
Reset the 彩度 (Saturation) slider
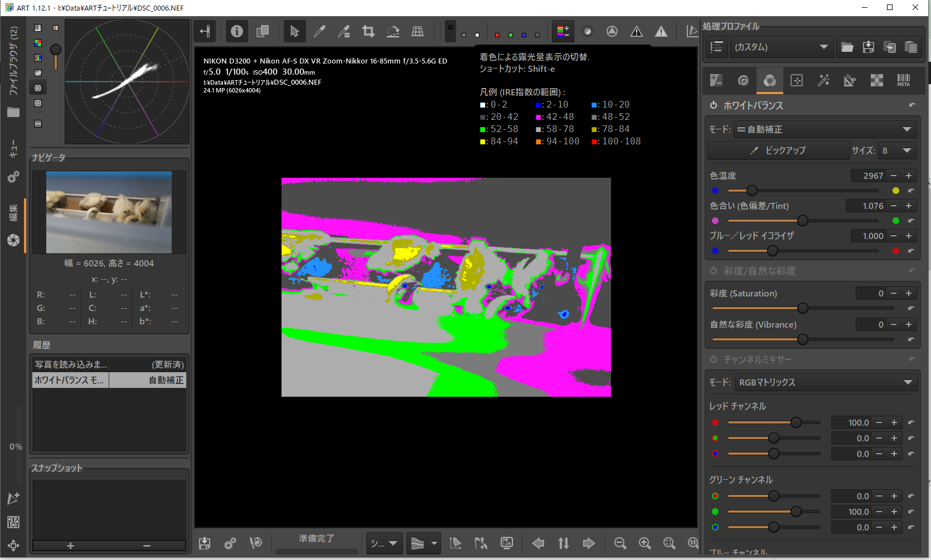[911, 308]
